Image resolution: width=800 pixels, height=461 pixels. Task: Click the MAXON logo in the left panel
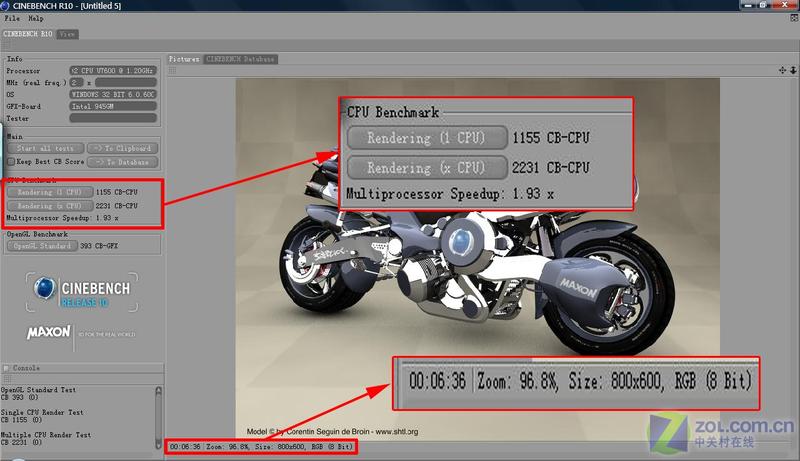tap(48, 332)
